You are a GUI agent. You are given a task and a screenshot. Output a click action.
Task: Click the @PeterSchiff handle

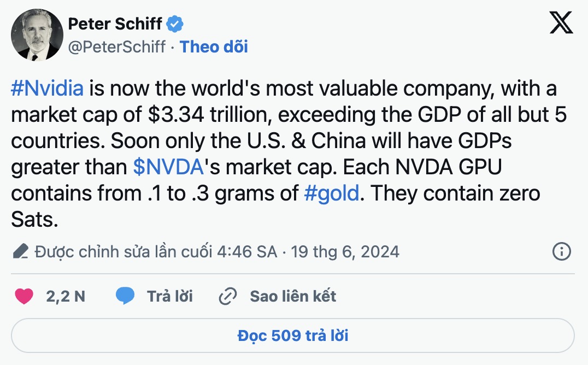tap(116, 47)
